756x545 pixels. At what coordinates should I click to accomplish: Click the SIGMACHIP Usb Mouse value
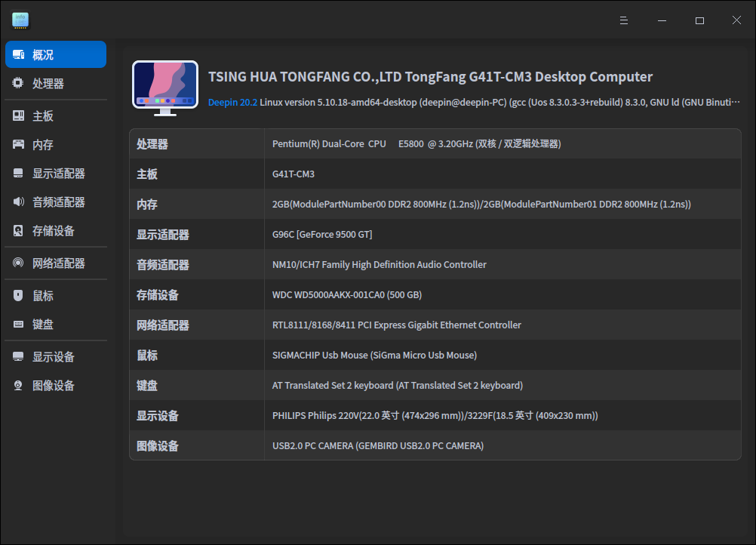click(x=375, y=356)
